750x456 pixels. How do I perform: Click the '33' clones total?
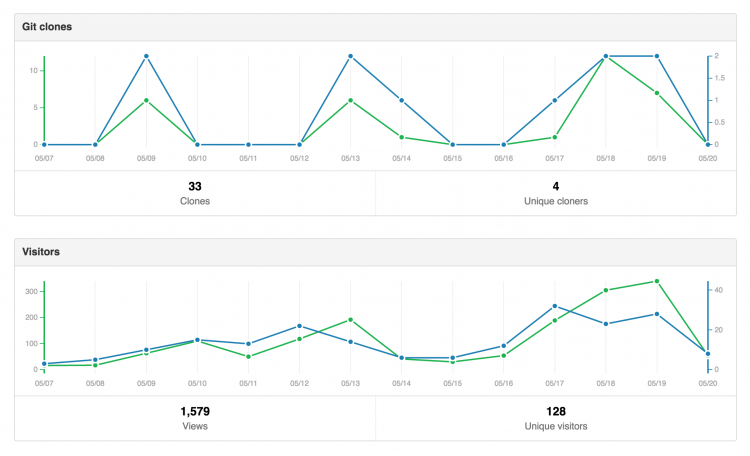[x=195, y=186]
